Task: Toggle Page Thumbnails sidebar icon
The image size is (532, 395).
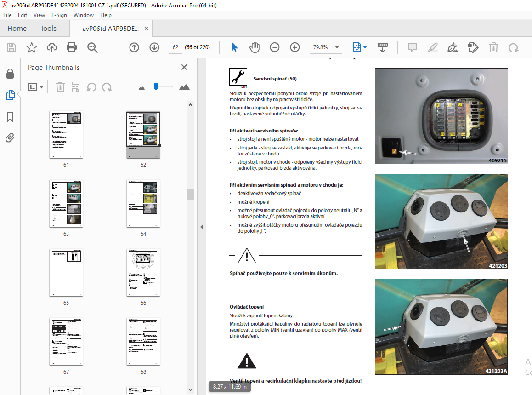Action: 10,95
